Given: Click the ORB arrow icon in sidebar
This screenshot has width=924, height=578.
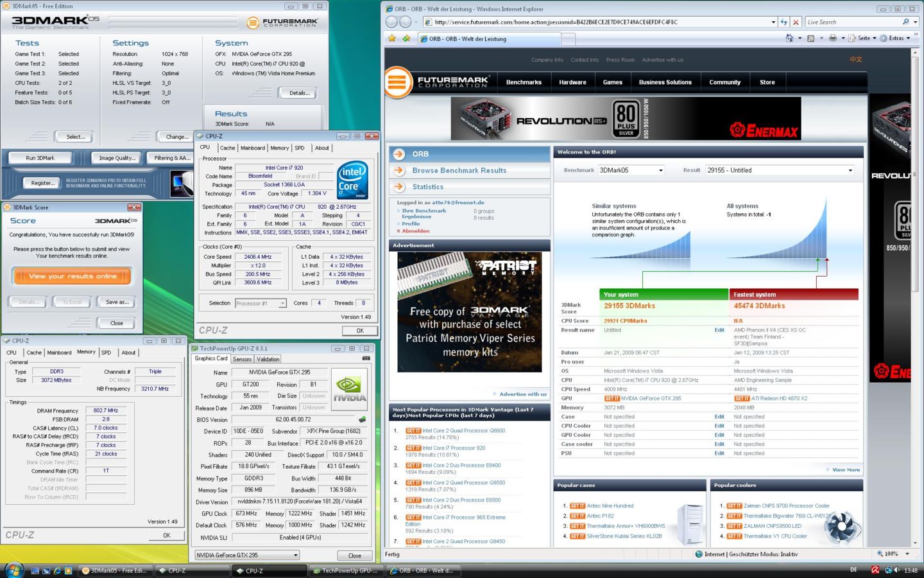Looking at the screenshot, I should point(399,154).
